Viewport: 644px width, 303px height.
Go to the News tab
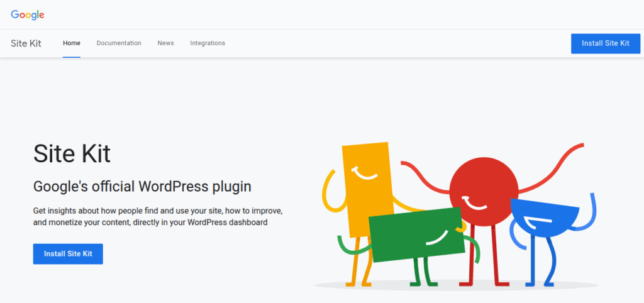point(165,43)
